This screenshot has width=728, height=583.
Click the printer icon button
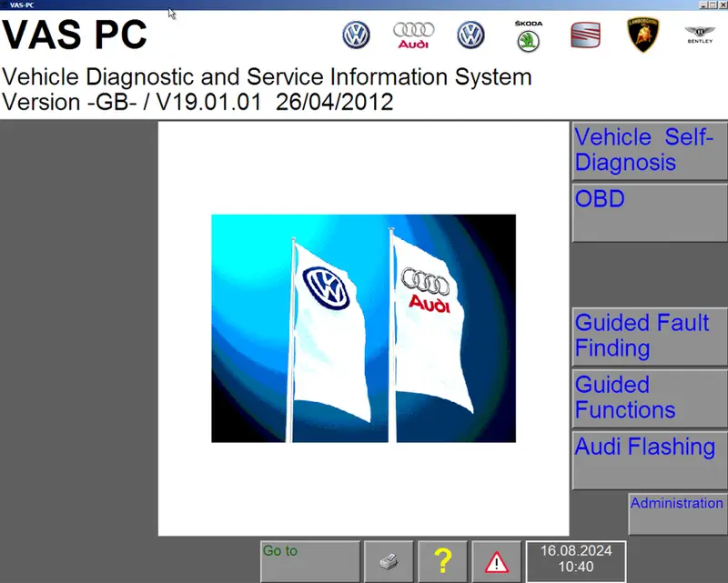click(389, 561)
